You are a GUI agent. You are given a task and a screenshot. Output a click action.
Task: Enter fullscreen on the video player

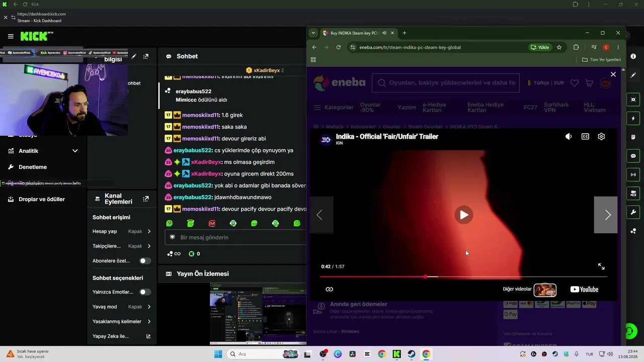(601, 266)
